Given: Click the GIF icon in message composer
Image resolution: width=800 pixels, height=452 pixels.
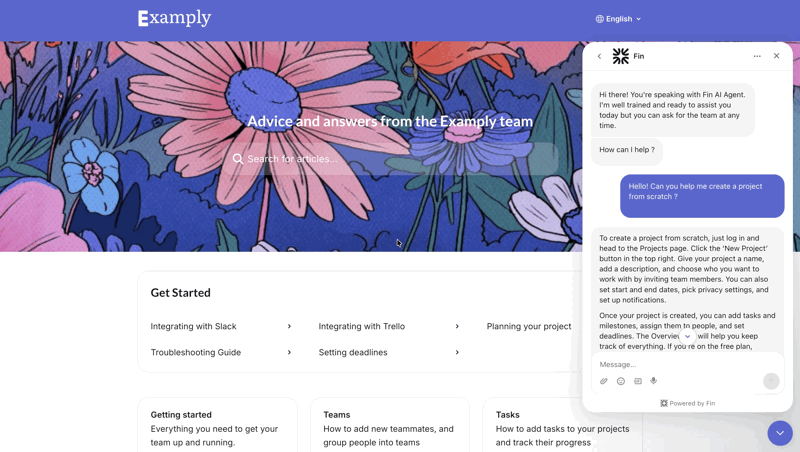Looking at the screenshot, I should (638, 381).
